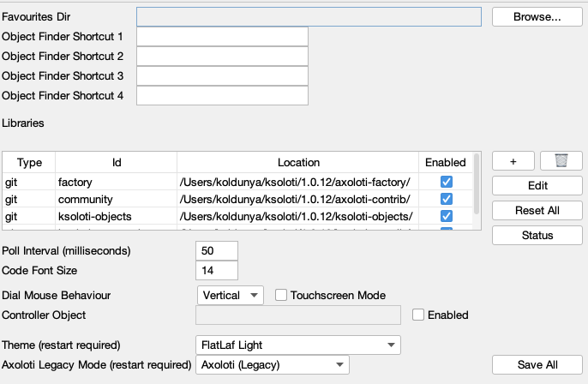Expand the Theme dropdown showing FlatLaf Light
The height and width of the screenshot is (384, 588).
click(x=298, y=345)
